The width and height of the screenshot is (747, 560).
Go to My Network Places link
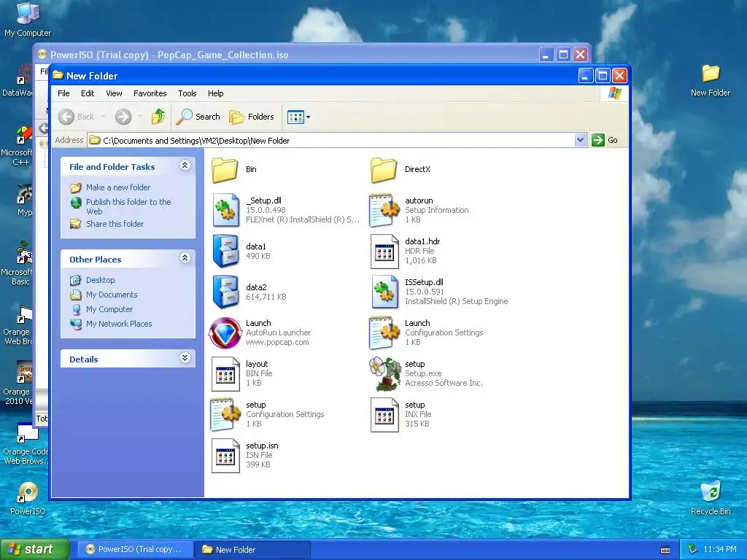119,324
